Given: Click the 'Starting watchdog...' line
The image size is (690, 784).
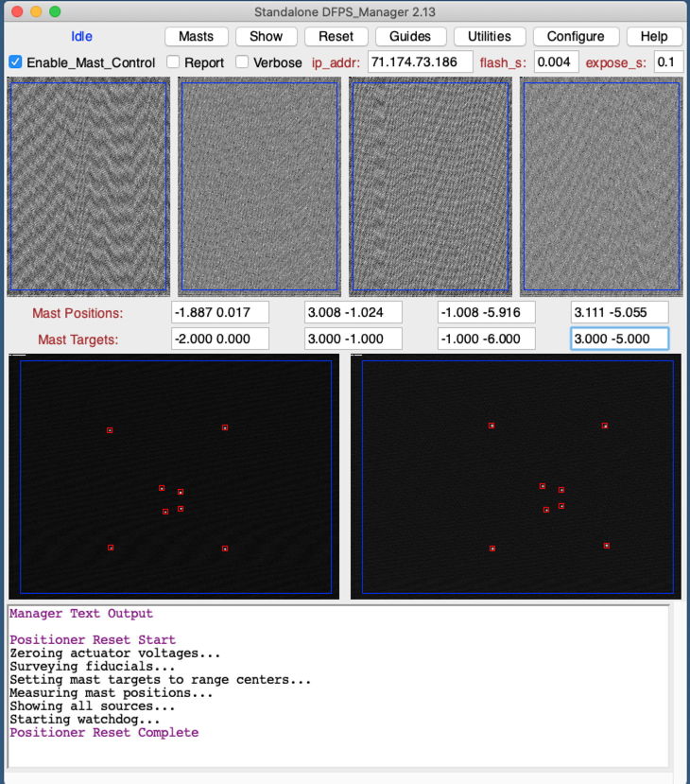Looking at the screenshot, I should click(85, 720).
